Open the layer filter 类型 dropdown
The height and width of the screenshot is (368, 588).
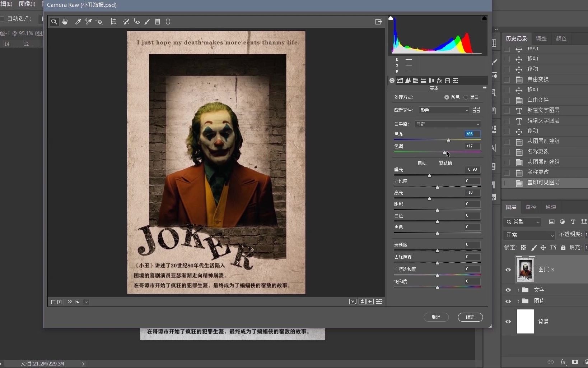coord(522,222)
